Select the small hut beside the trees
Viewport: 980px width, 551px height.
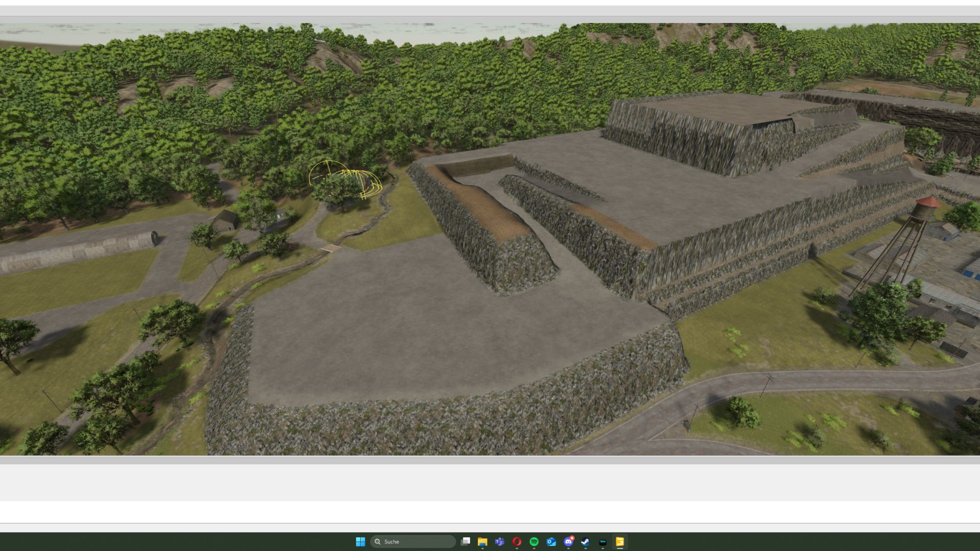tap(225, 220)
